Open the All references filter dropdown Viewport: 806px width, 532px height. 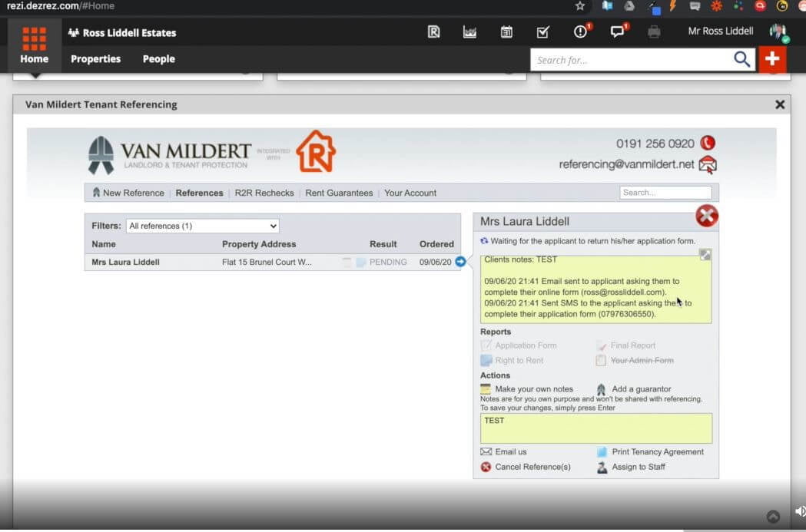(x=202, y=226)
